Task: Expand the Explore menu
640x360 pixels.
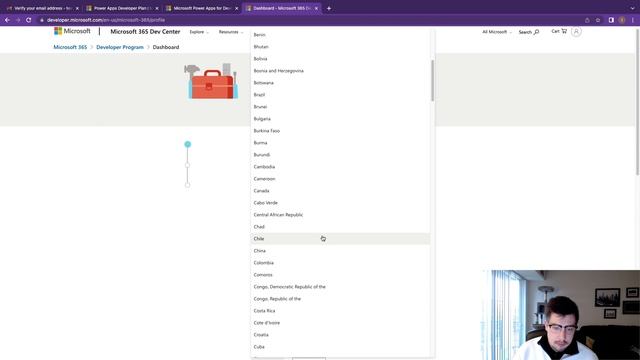Action: [199, 32]
